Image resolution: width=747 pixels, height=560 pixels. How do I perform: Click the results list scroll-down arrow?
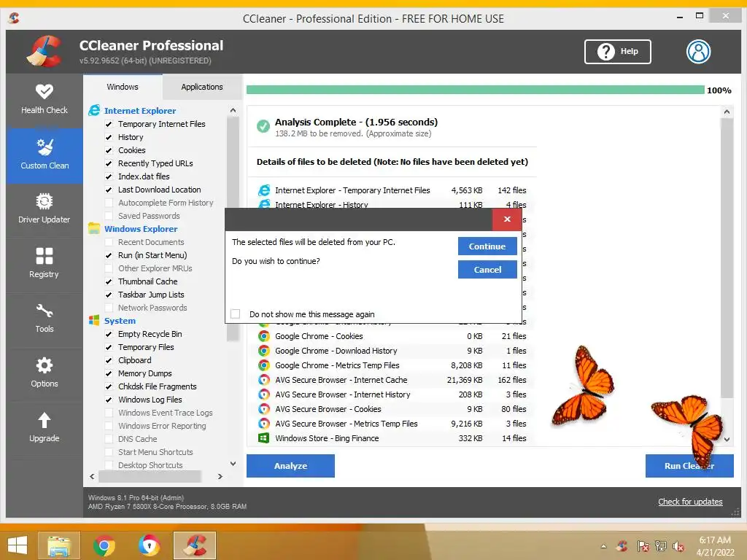point(727,440)
